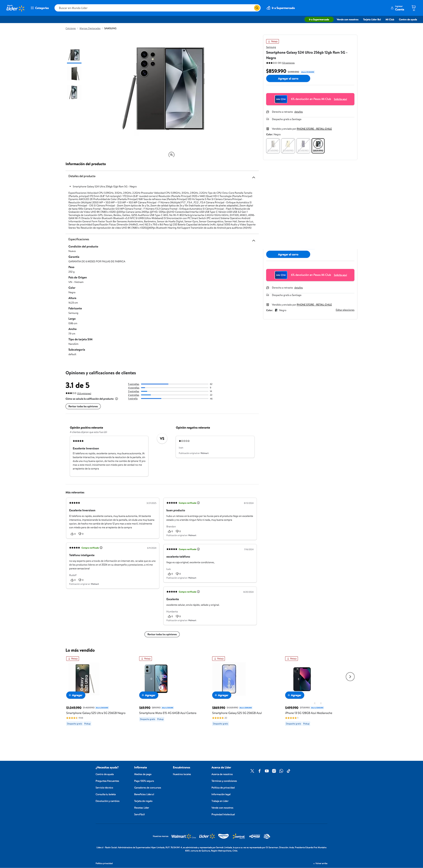The height and width of the screenshot is (868, 423).
Task: Open the Ingresar Cuenta account icon
Action: (397, 8)
